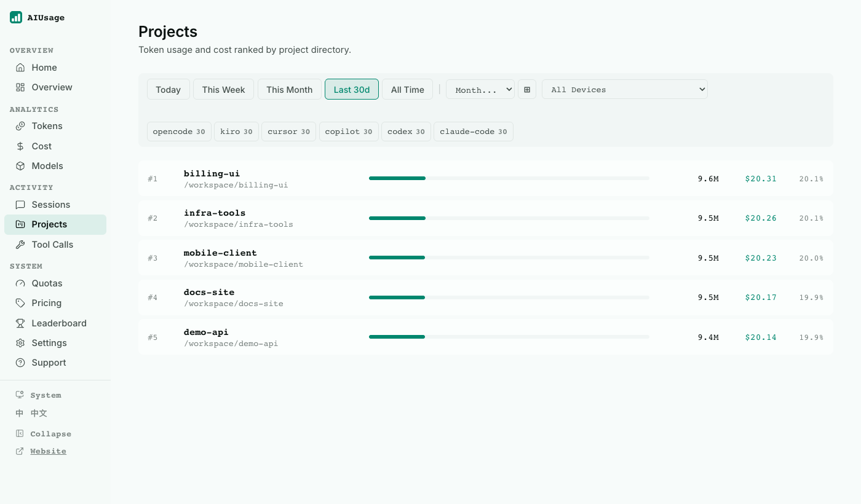The height and width of the screenshot is (504, 861).
Task: Open the Tokens analytics page
Action: pos(55,126)
